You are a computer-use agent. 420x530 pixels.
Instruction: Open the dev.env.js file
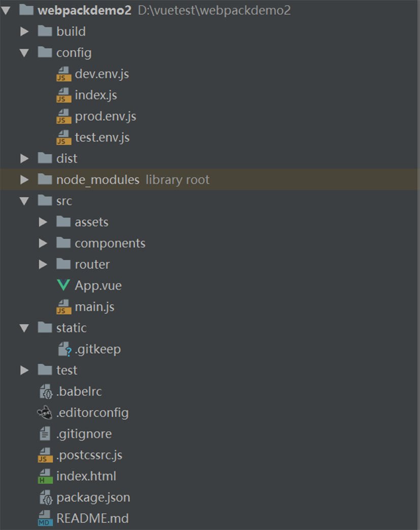point(102,74)
